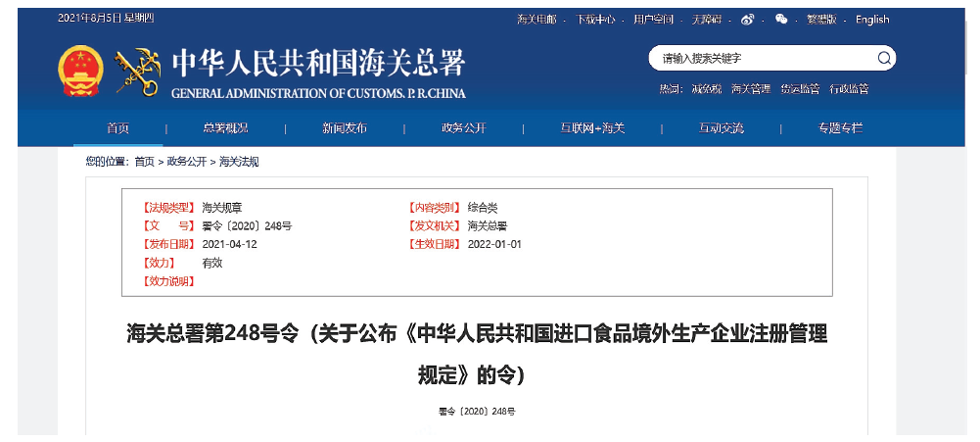Switch language to English
Viewport: 980px width, 442px height.
tap(872, 20)
